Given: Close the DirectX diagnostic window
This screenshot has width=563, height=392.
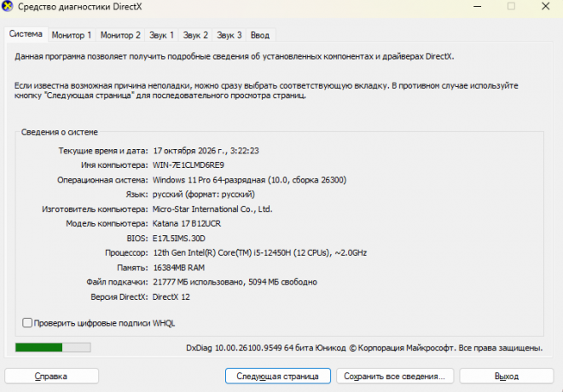Looking at the screenshot, I should tap(545, 7).
